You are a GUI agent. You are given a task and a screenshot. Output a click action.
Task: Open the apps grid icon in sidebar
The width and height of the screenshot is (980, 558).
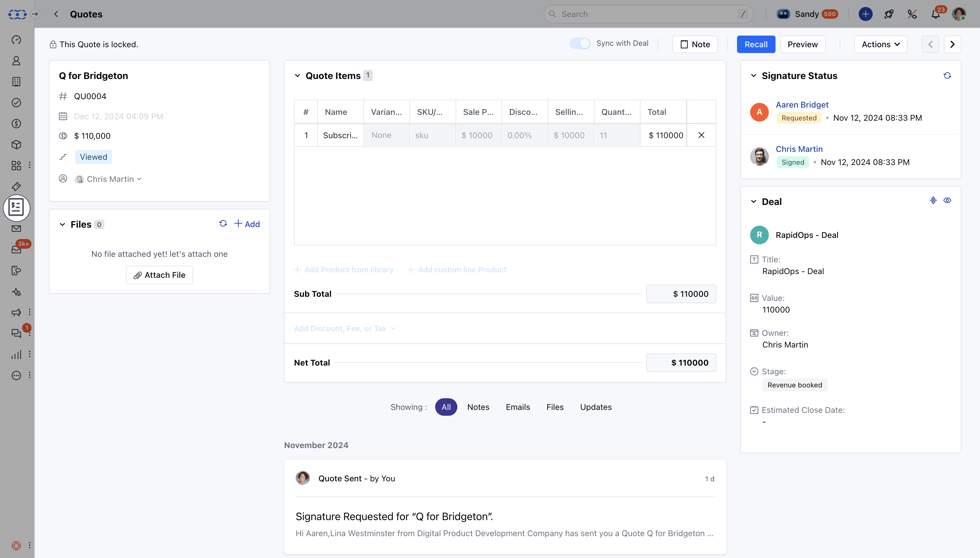point(16,166)
